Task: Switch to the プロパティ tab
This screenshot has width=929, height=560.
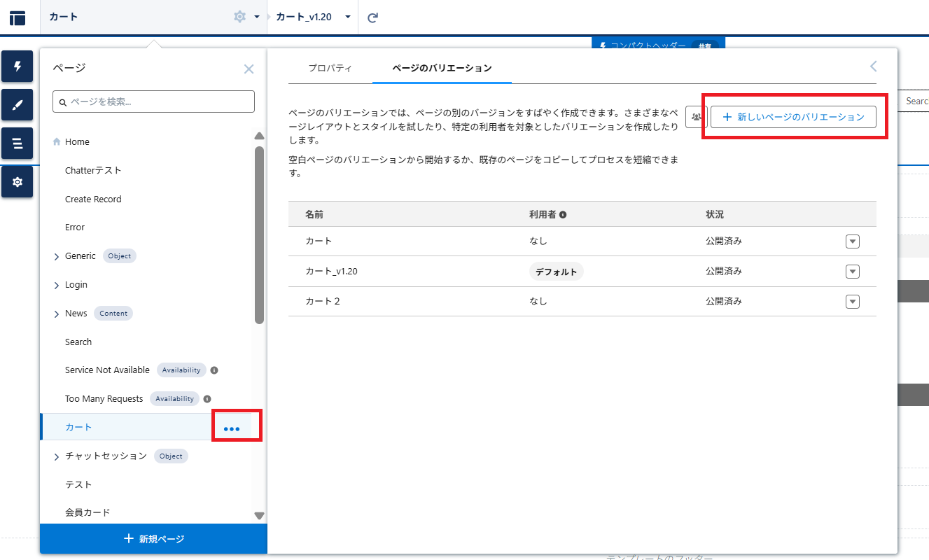Action: pyautogui.click(x=330, y=68)
